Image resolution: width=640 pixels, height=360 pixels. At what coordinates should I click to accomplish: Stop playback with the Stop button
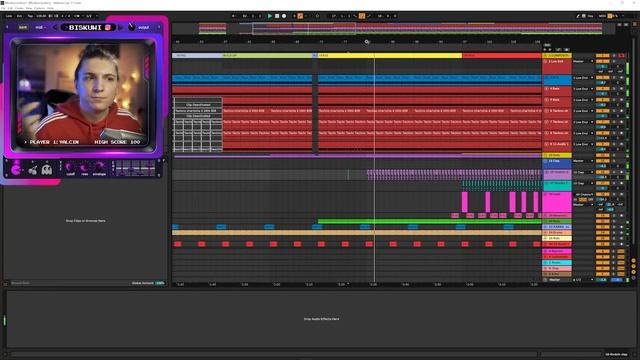[277, 16]
